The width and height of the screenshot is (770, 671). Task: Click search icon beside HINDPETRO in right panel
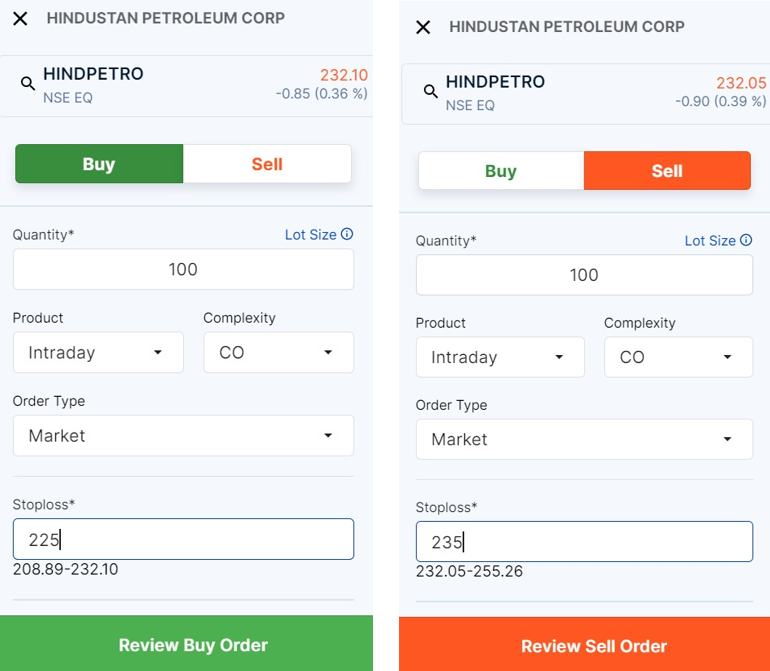click(430, 91)
